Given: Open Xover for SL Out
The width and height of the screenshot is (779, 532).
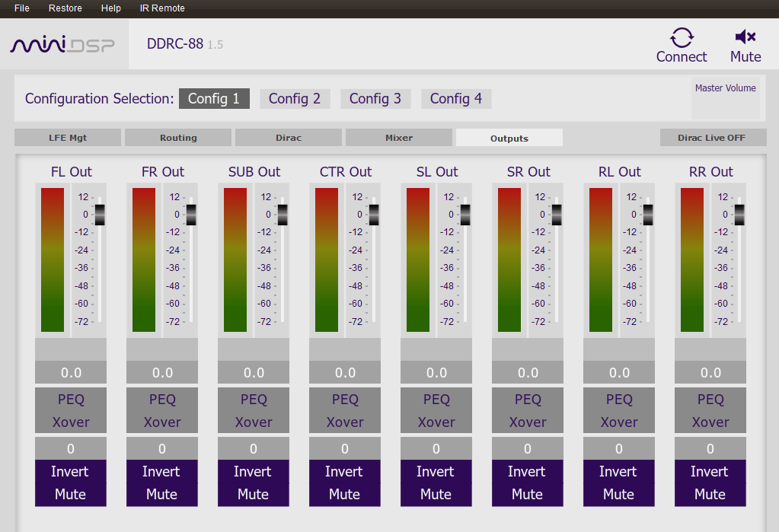Looking at the screenshot, I should click(436, 422).
